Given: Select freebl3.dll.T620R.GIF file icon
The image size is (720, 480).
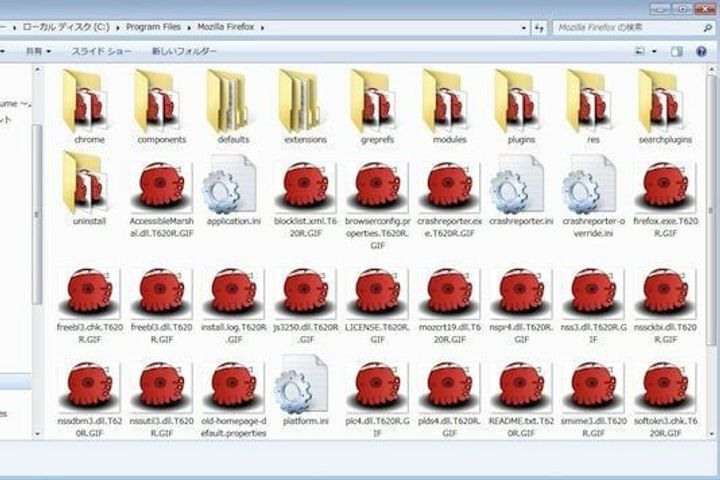Looking at the screenshot, I should (x=161, y=293).
